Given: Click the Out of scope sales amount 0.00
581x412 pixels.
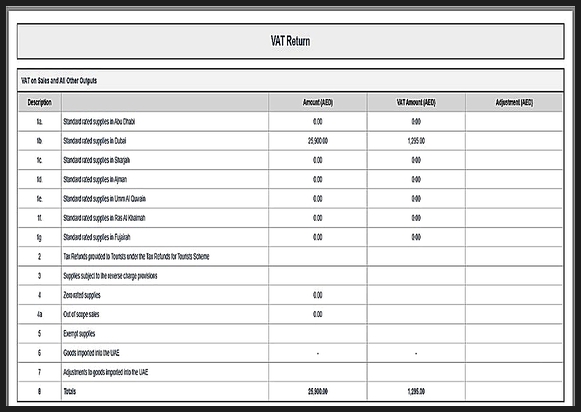Looking at the screenshot, I should coord(318,314).
